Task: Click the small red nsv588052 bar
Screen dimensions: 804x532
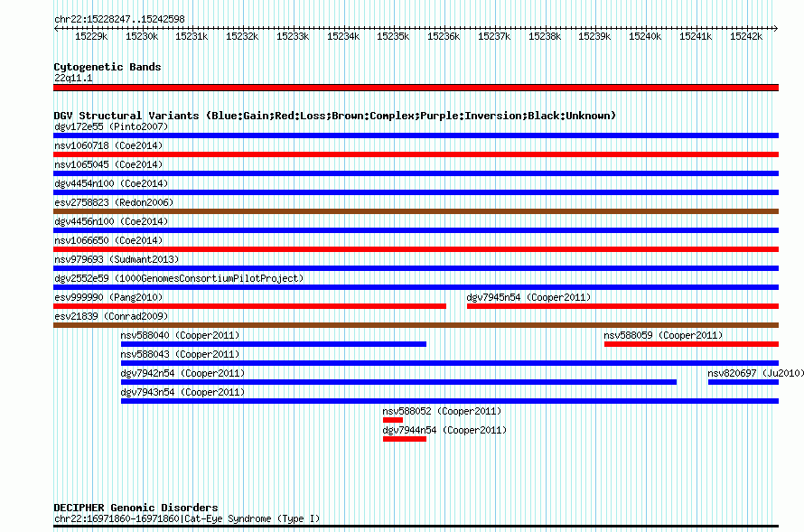Action: [393, 420]
